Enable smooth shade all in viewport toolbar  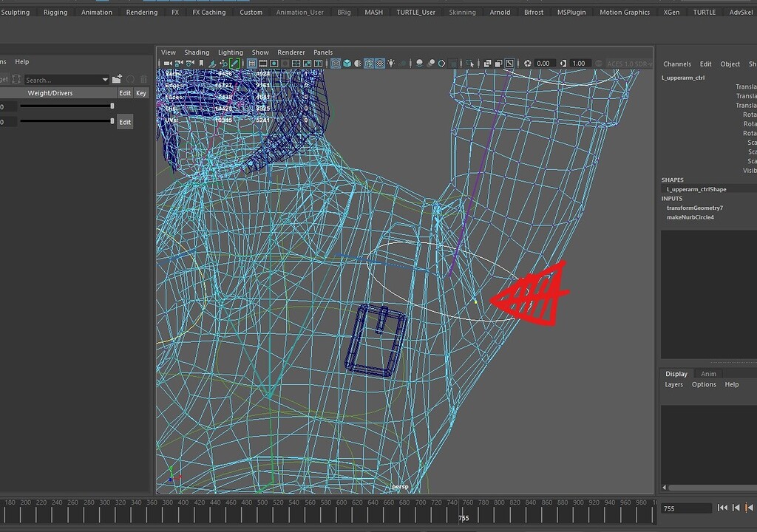[x=348, y=64]
